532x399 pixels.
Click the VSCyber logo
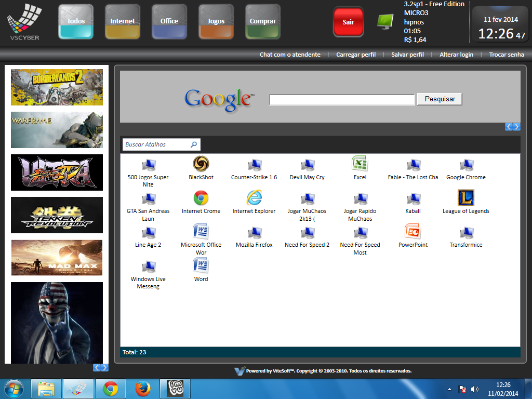click(x=24, y=22)
